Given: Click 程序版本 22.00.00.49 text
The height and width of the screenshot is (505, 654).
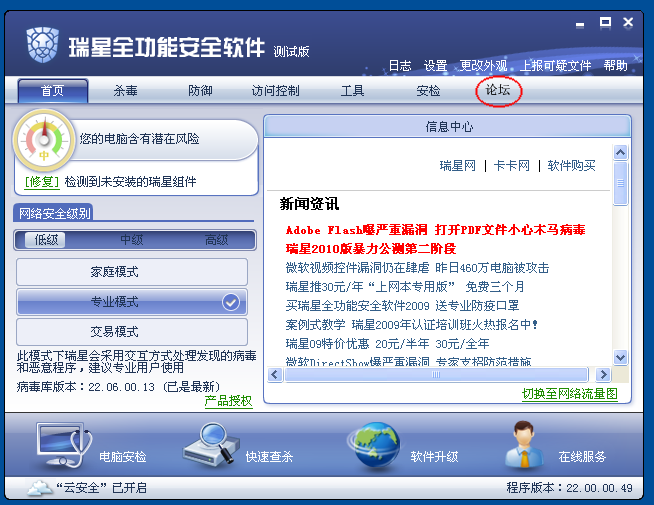Looking at the screenshot, I should (569, 487).
